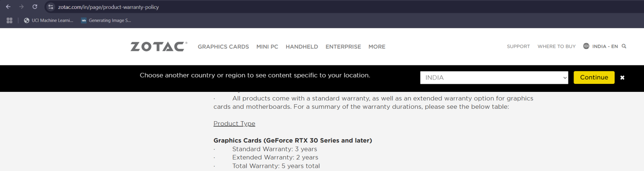Viewport: 644px width, 171px height.
Task: Go to WHERE TO BUY
Action: click(557, 47)
